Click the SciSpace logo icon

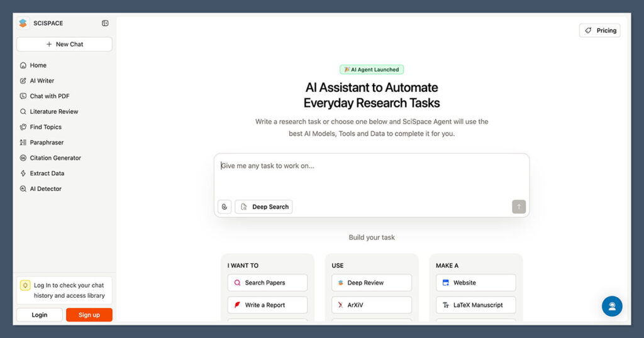point(23,23)
